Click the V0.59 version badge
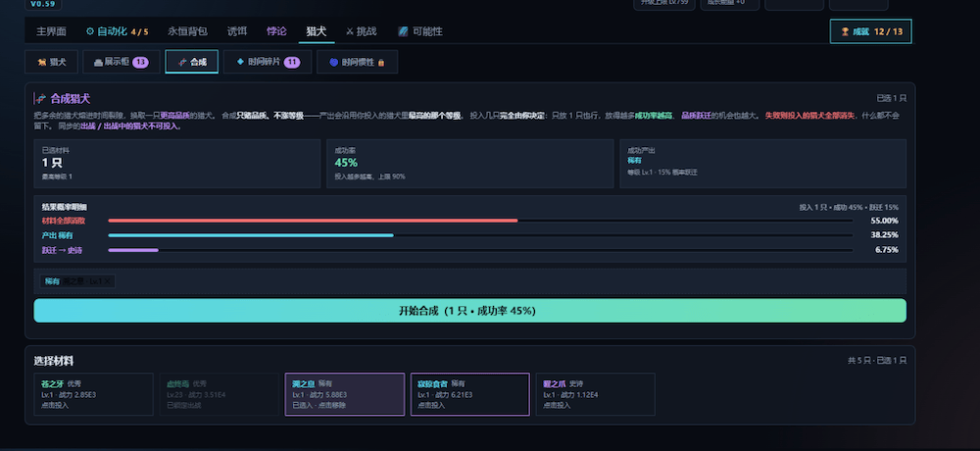980x451 pixels. pos(42,4)
